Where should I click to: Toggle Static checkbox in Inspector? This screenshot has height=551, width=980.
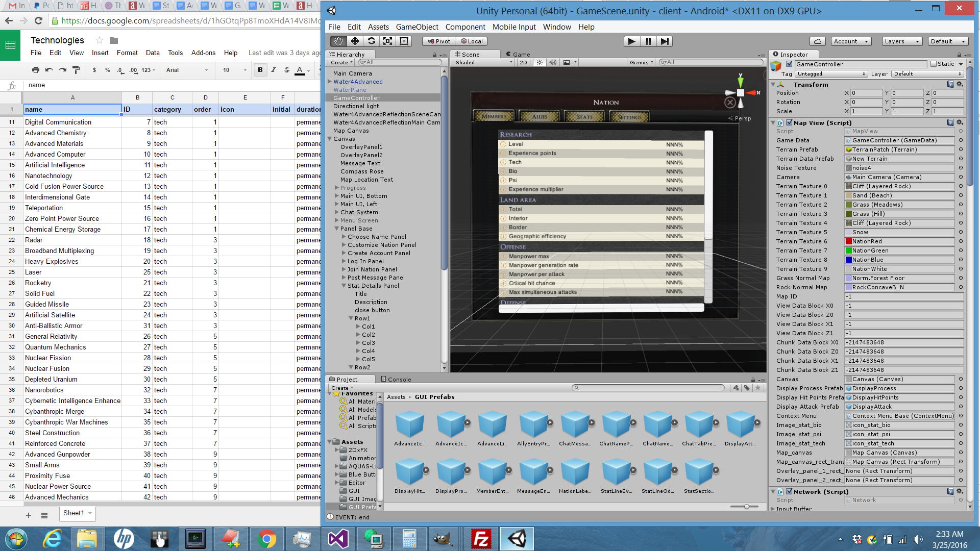(934, 64)
